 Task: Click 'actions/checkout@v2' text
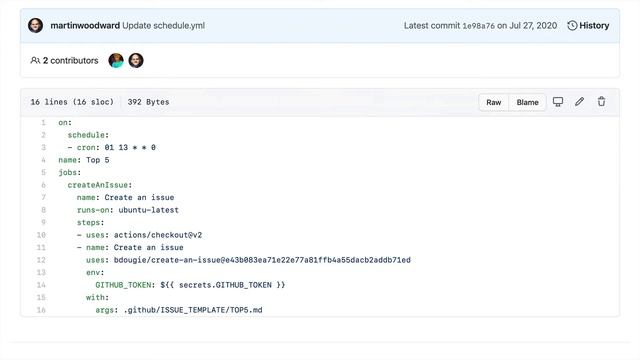click(x=158, y=235)
